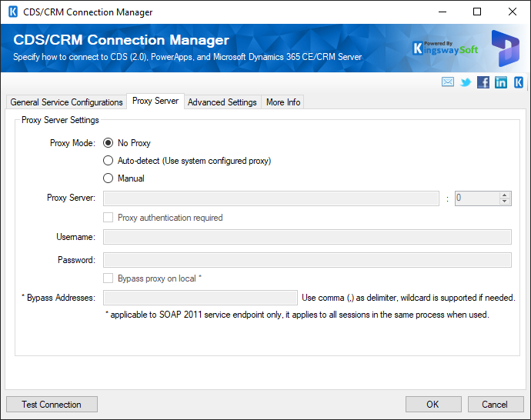This screenshot has width=531, height=420.
Task: Click the Test Connection button
Action: [x=52, y=405]
